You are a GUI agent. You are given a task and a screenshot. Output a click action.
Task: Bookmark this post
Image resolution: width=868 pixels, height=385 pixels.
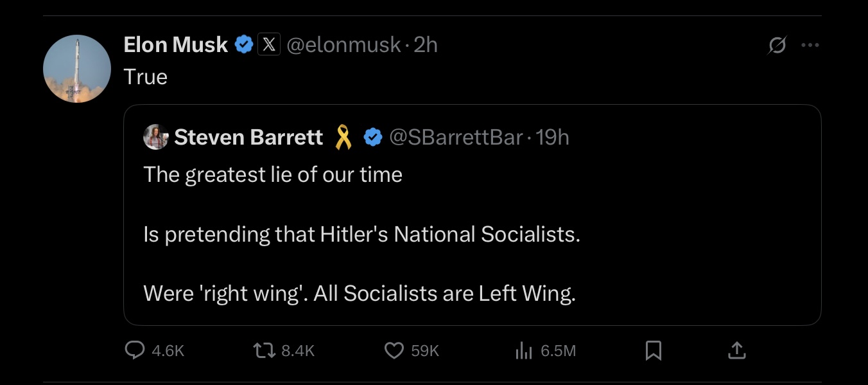(x=653, y=350)
